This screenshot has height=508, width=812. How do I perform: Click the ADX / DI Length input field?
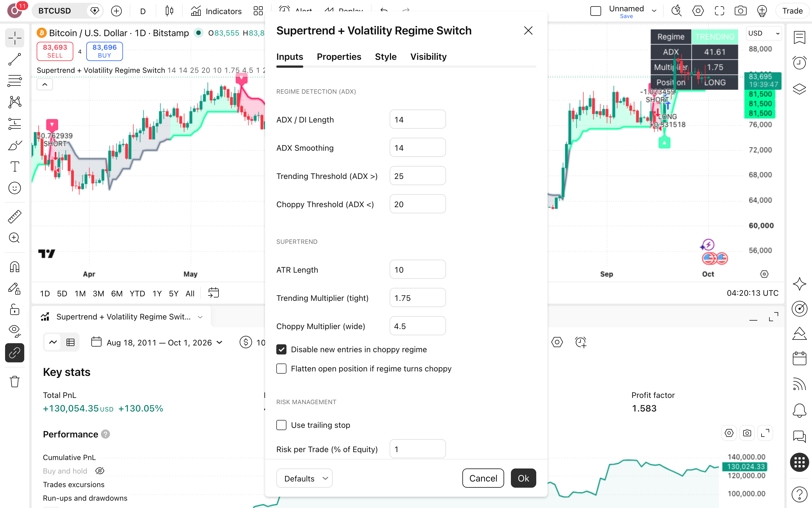pyautogui.click(x=417, y=119)
